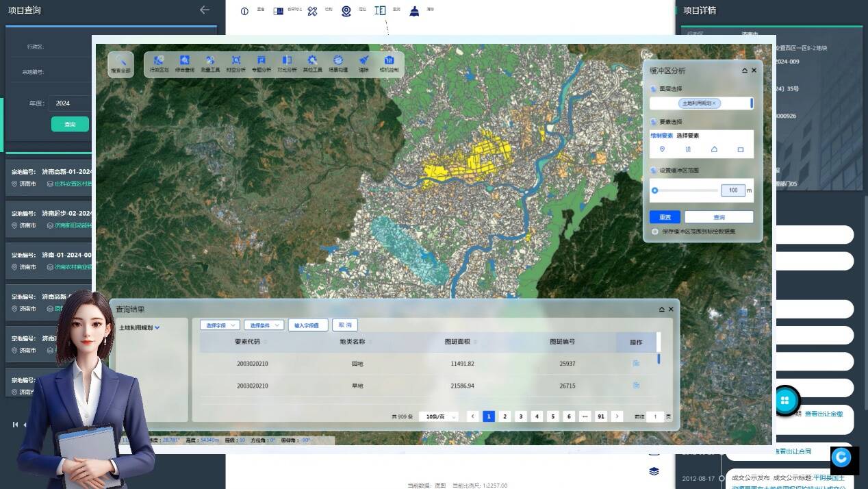Image resolution: width=868 pixels, height=489 pixels.
Task: Open the 时空分析 tool
Action: 235,63
